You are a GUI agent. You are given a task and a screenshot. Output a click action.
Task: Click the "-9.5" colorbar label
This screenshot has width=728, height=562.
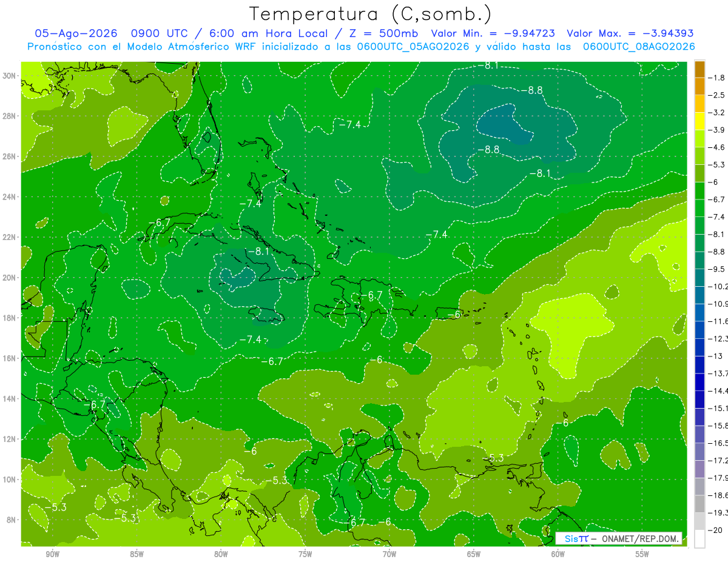click(x=717, y=269)
